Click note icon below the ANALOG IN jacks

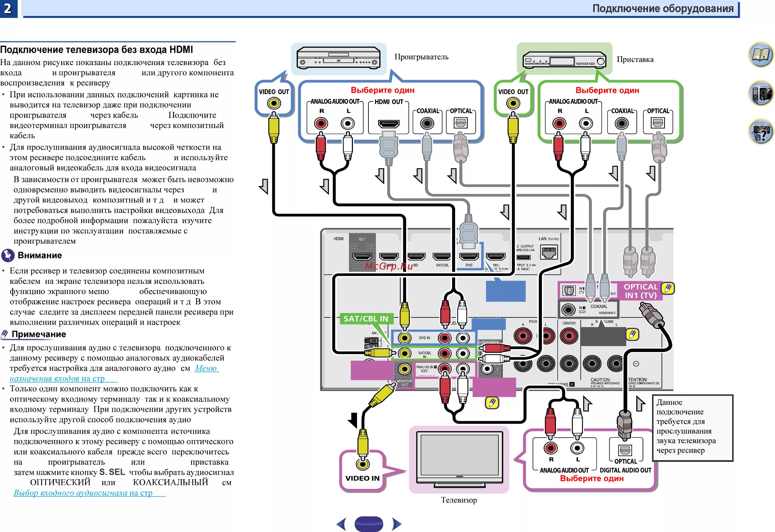point(492,403)
